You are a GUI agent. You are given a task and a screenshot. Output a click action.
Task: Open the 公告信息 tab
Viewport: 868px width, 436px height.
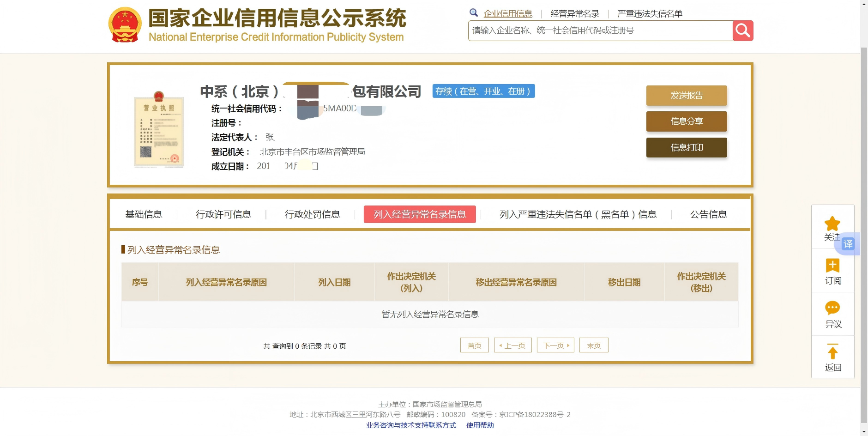[708, 214]
